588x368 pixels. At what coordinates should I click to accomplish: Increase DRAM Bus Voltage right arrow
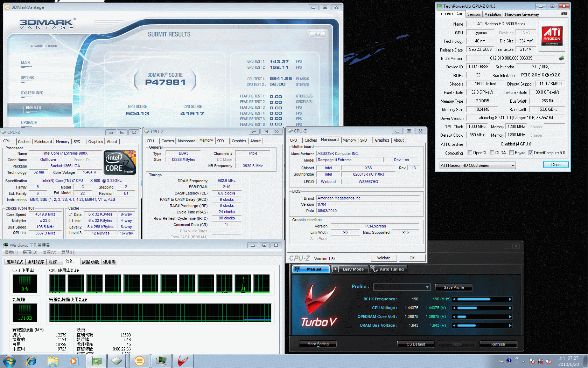click(x=510, y=326)
